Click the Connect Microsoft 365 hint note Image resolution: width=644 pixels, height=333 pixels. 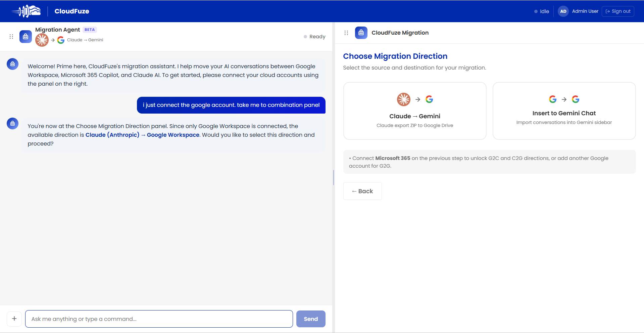click(490, 162)
